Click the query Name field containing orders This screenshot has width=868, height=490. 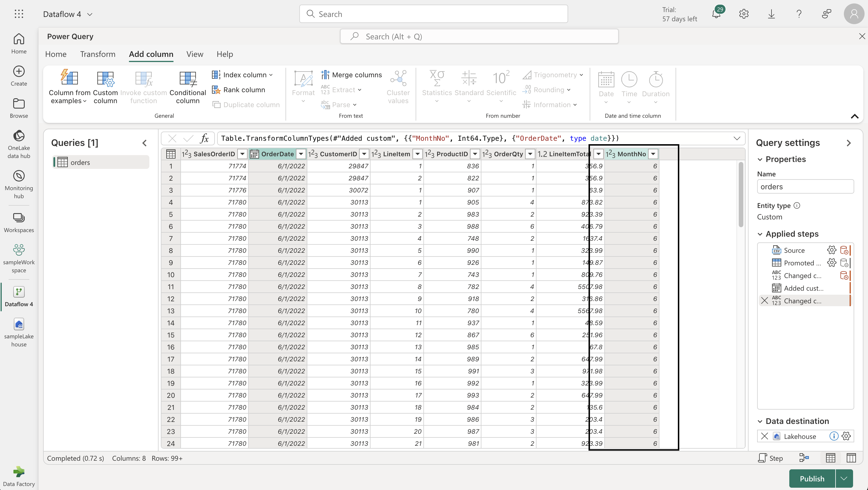click(x=805, y=186)
